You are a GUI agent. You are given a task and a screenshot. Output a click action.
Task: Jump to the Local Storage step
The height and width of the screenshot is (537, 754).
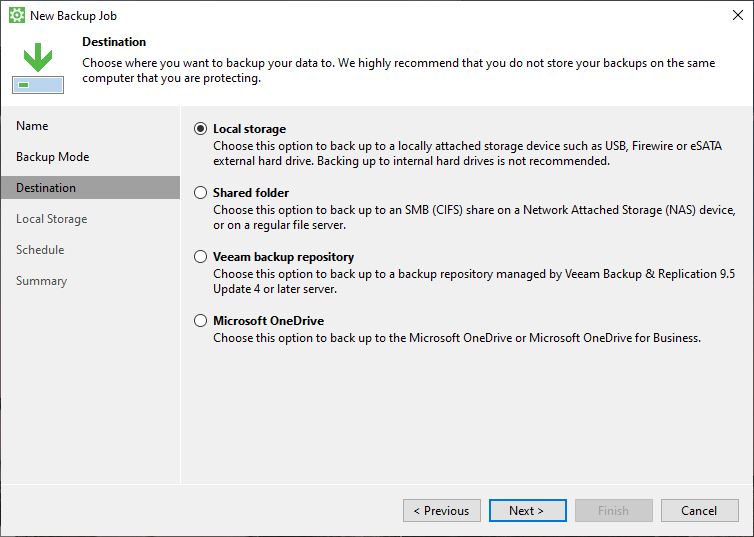[x=51, y=219]
